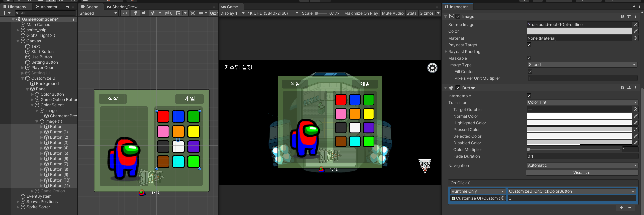Toggle scene audio speaker icon
This screenshot has height=215, width=644.
click(x=144, y=13)
